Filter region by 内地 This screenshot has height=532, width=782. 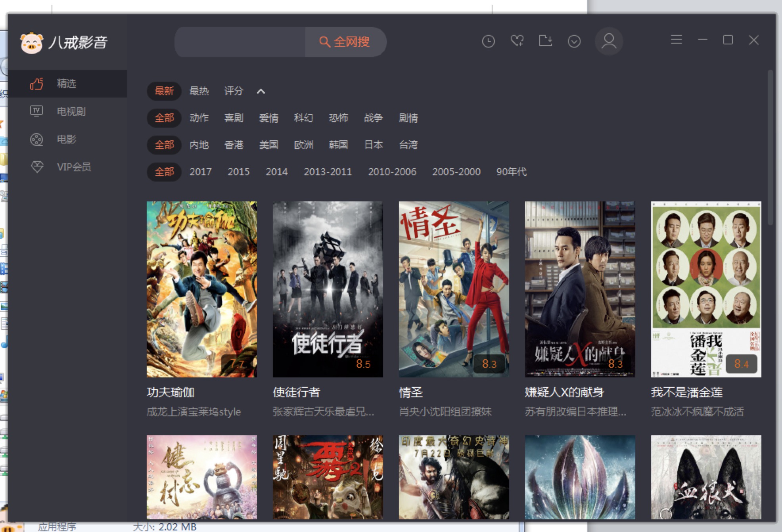[199, 145]
